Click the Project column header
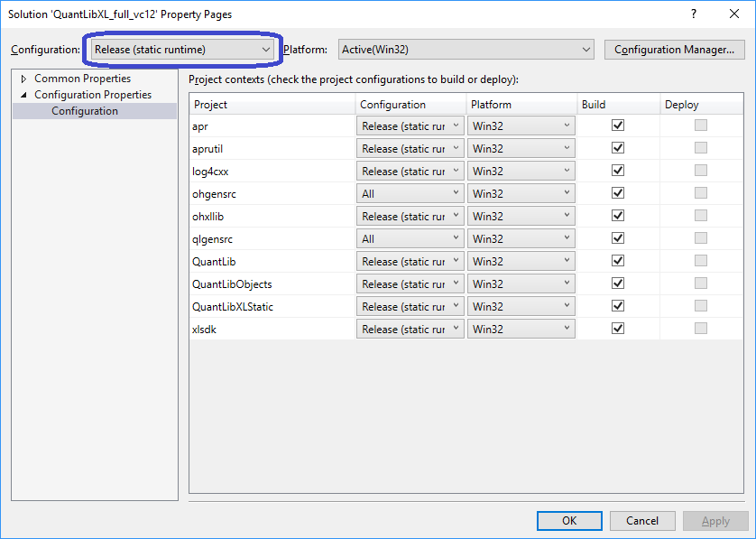Image resolution: width=756 pixels, height=539 pixels. pyautogui.click(x=272, y=105)
